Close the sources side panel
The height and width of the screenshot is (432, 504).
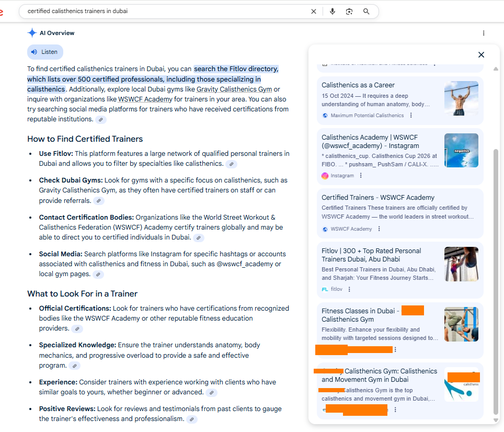coord(481,55)
